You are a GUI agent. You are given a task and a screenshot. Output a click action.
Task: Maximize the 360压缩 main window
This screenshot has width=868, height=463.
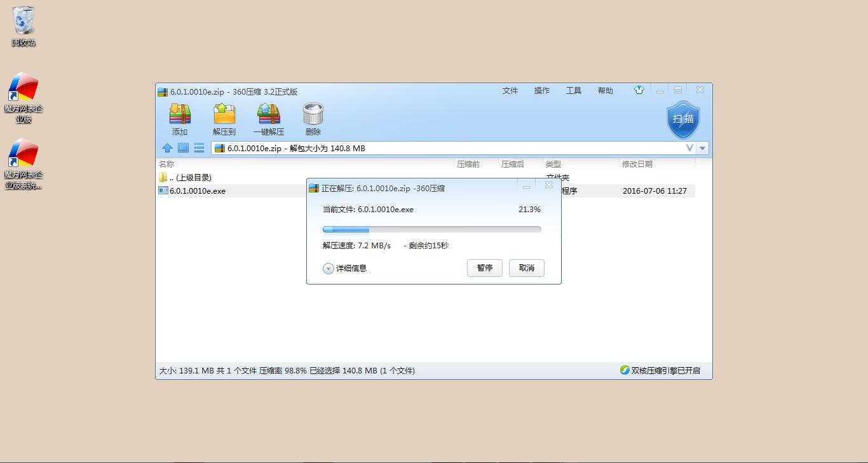(x=678, y=90)
